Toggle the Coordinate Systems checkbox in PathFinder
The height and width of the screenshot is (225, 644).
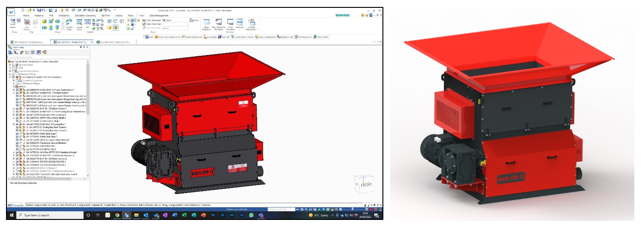tap(13, 71)
